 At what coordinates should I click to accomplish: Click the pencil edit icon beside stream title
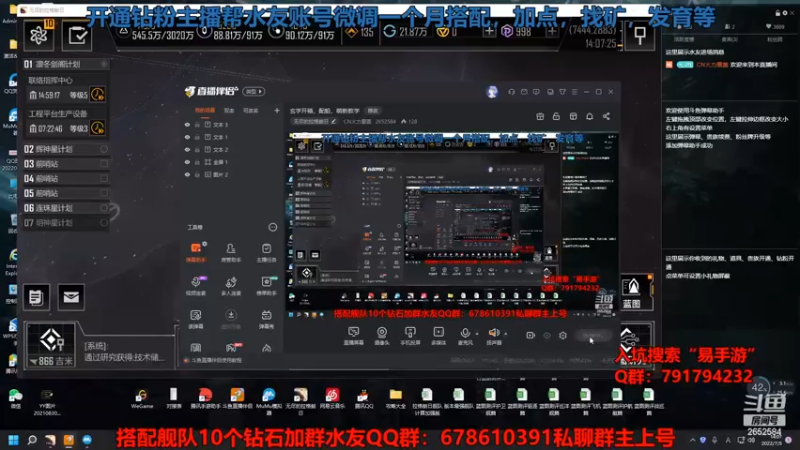(x=333, y=121)
